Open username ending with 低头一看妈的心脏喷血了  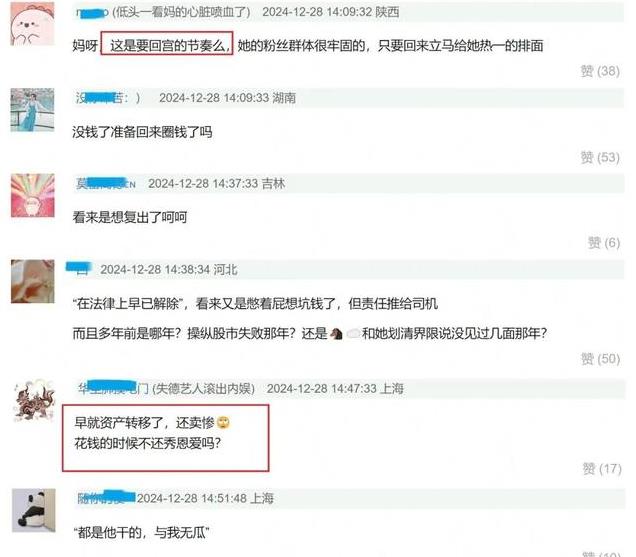(163, 12)
